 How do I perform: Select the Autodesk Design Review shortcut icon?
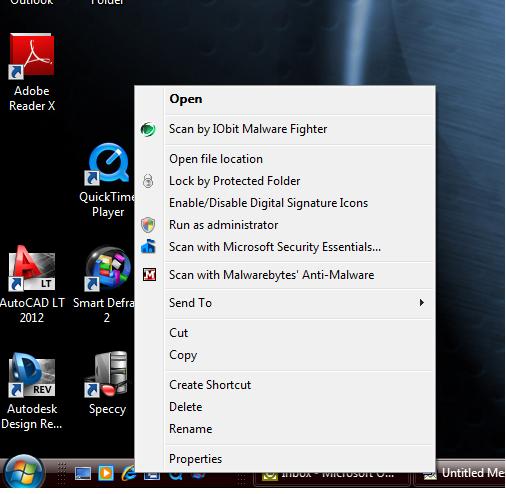point(32,391)
